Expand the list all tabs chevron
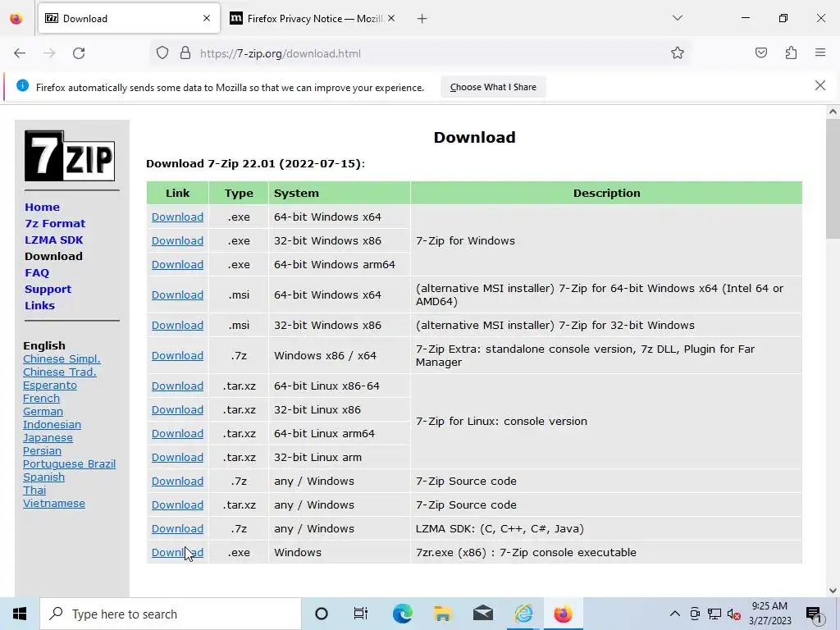Viewport: 840px width, 630px height. pos(677,18)
